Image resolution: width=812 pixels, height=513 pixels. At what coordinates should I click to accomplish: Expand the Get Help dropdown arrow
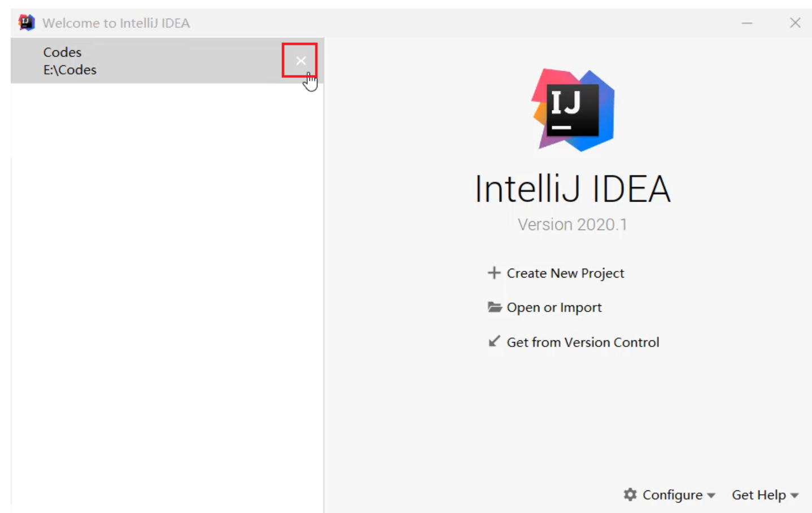[x=794, y=496]
